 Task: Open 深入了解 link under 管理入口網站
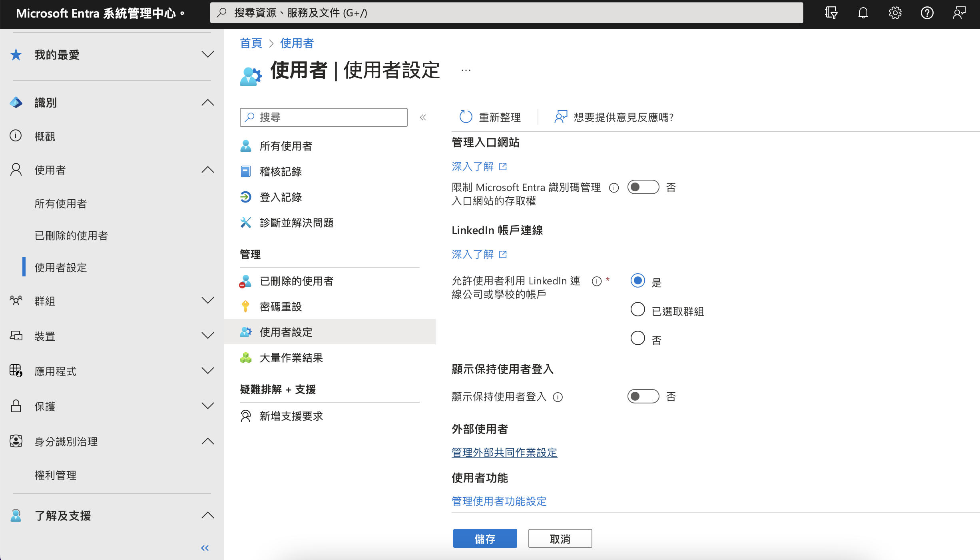tap(479, 167)
